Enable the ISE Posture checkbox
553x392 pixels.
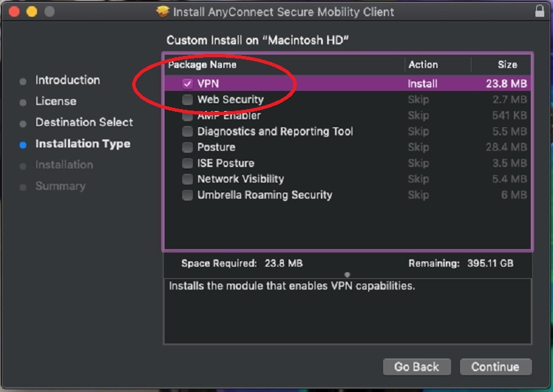pos(187,163)
